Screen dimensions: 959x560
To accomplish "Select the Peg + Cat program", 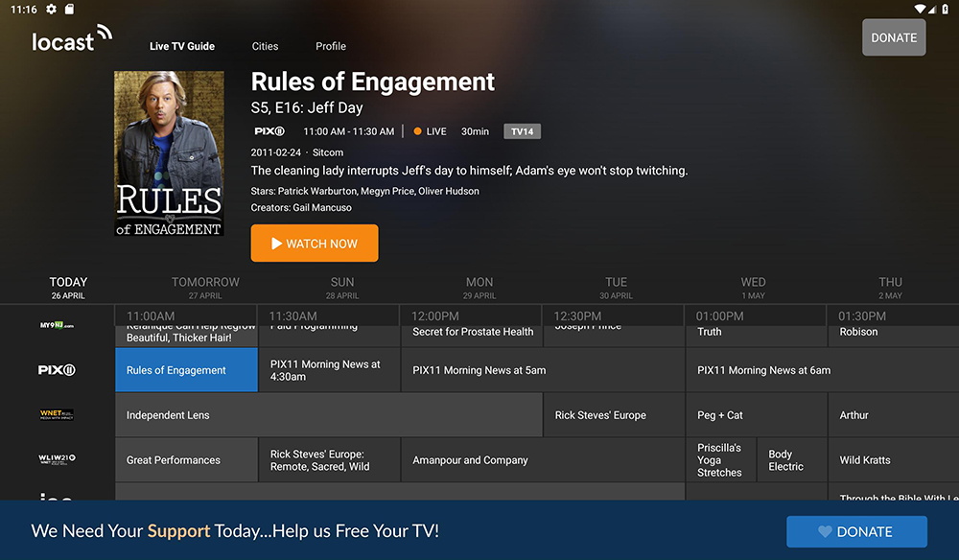I will (x=756, y=415).
